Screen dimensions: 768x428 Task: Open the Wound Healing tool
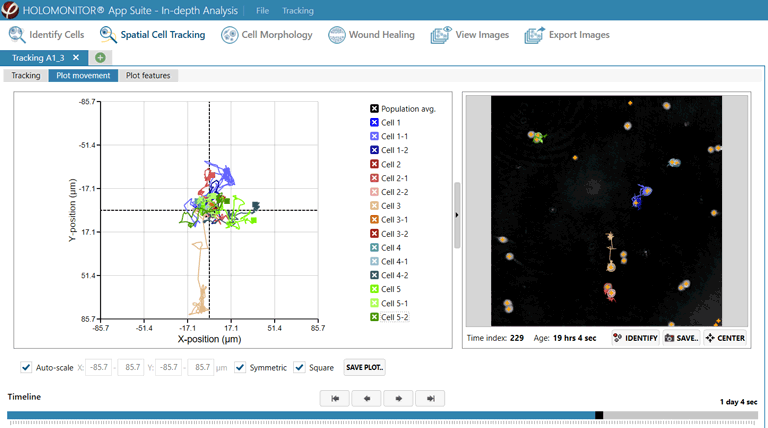(x=371, y=35)
